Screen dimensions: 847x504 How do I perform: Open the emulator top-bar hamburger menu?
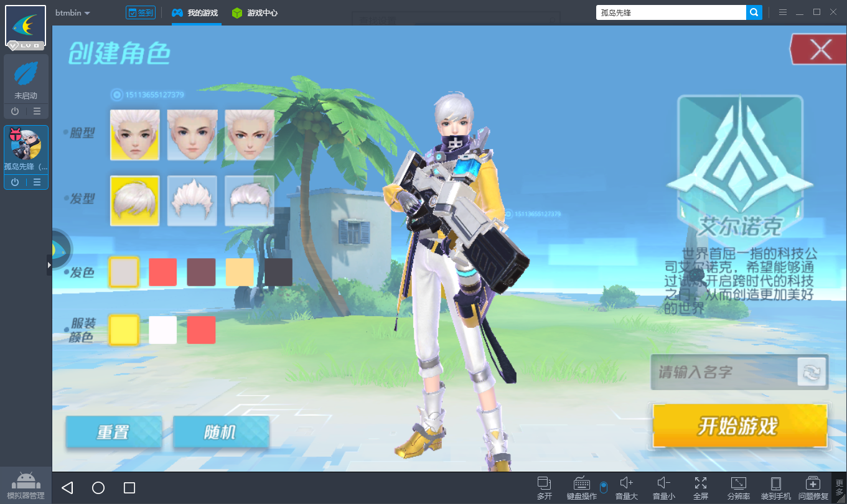pyautogui.click(x=783, y=12)
